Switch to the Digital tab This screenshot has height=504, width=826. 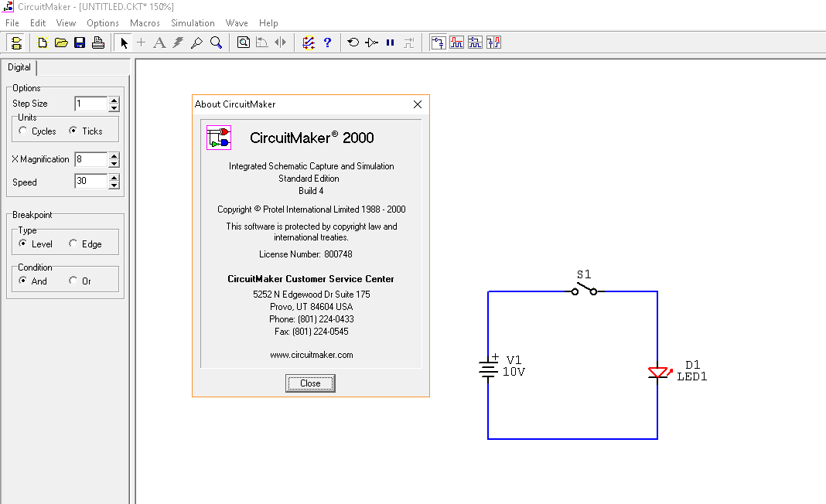pos(19,67)
